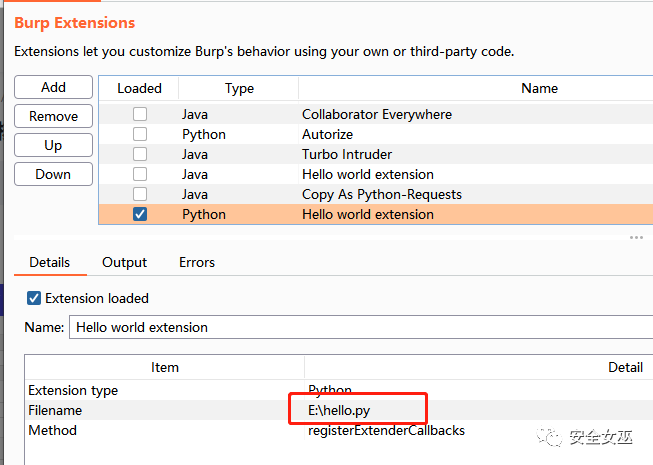Sort extensions by Type column header

(239, 88)
